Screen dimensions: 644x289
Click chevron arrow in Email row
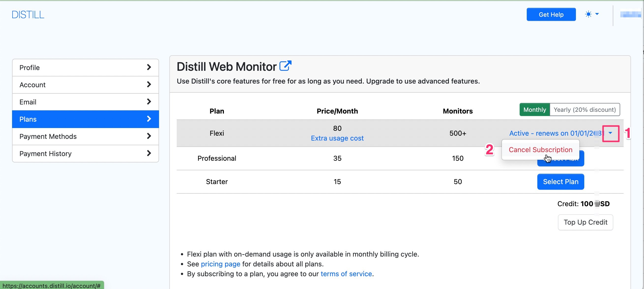point(149,102)
